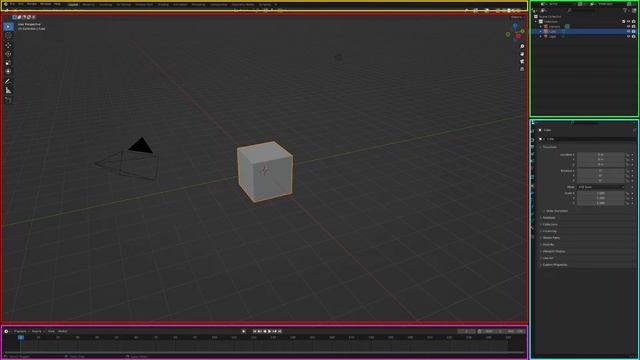Open the Render menu

point(32,4)
